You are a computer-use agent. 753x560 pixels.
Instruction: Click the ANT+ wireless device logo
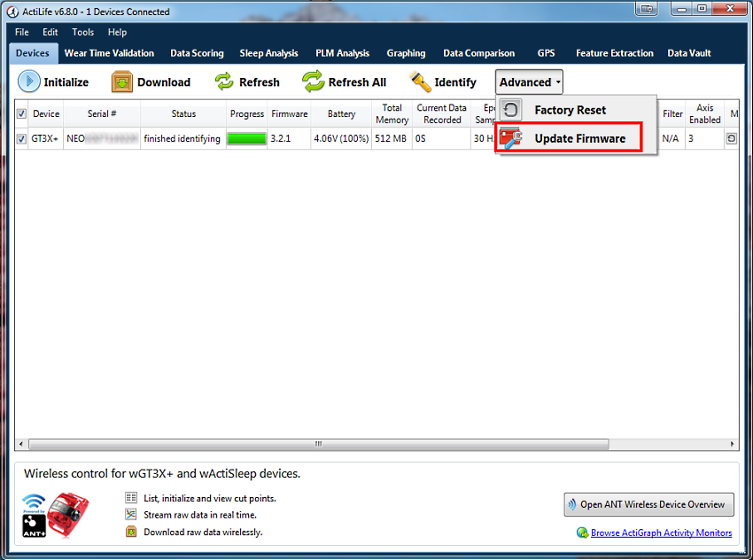click(34, 515)
